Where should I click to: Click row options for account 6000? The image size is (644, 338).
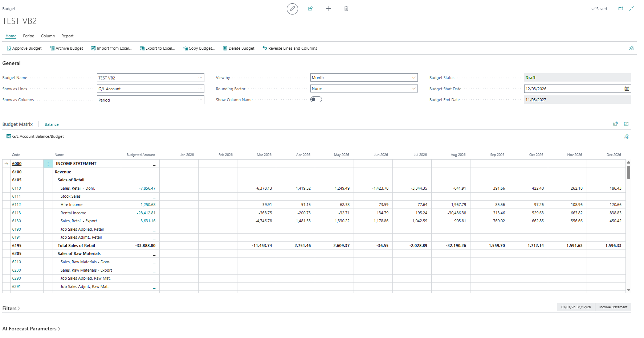pos(48,164)
